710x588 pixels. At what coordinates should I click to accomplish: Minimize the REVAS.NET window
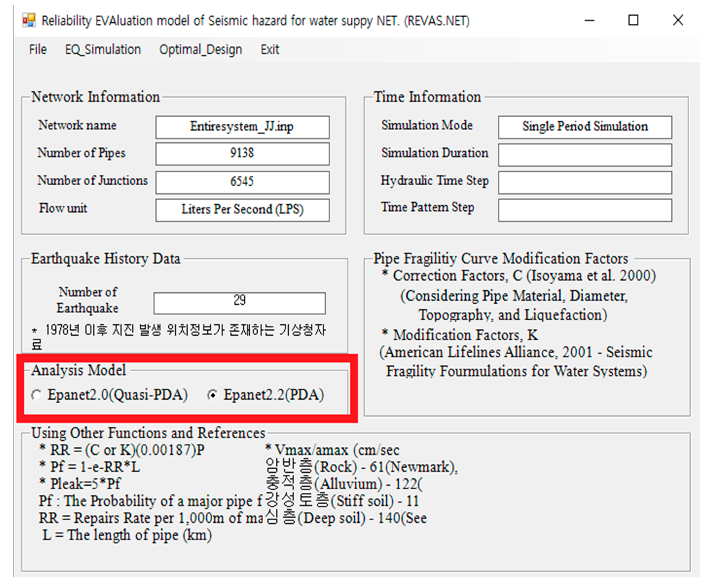tap(589, 20)
